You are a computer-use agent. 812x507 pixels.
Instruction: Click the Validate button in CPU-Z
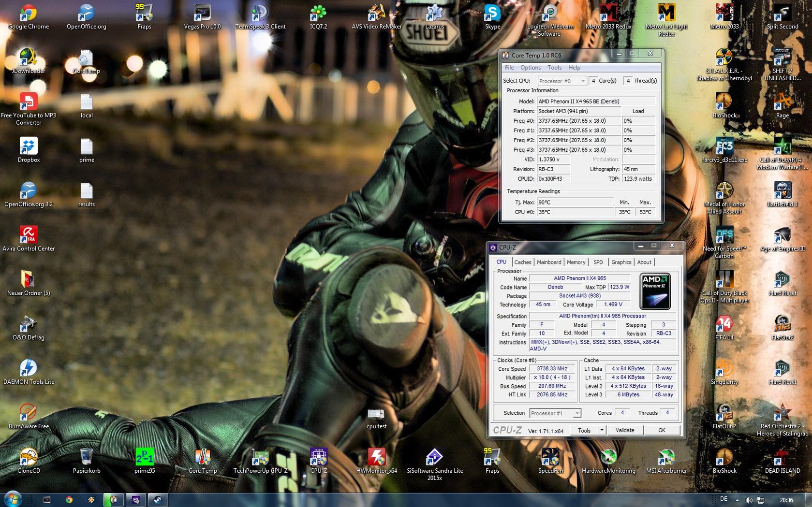(625, 430)
